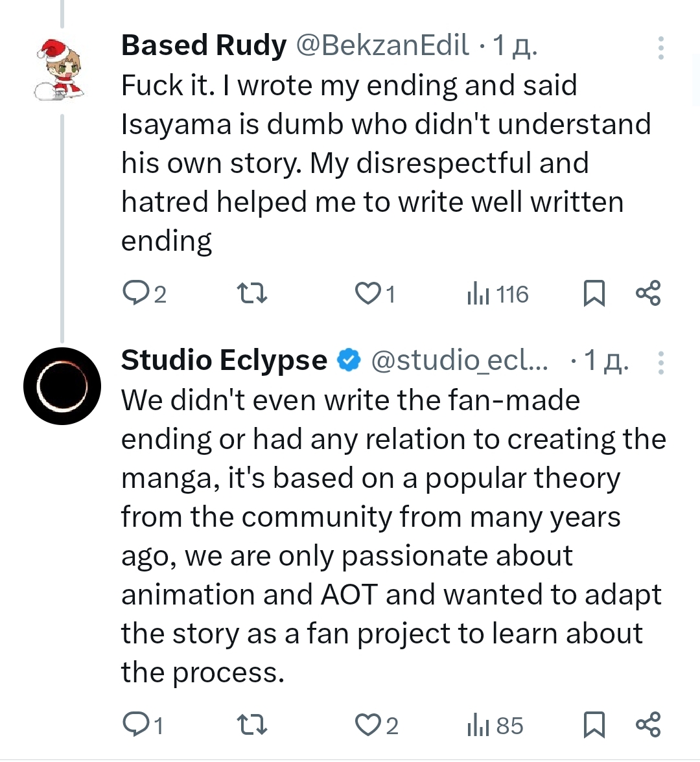Bookmark Based Rudy's tweet
700x762 pixels.
click(594, 294)
